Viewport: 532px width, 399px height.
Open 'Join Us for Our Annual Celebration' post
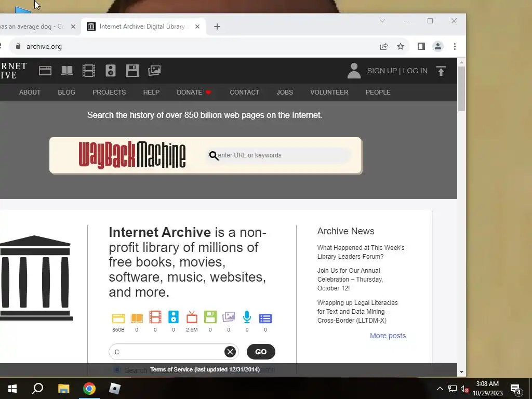point(350,279)
